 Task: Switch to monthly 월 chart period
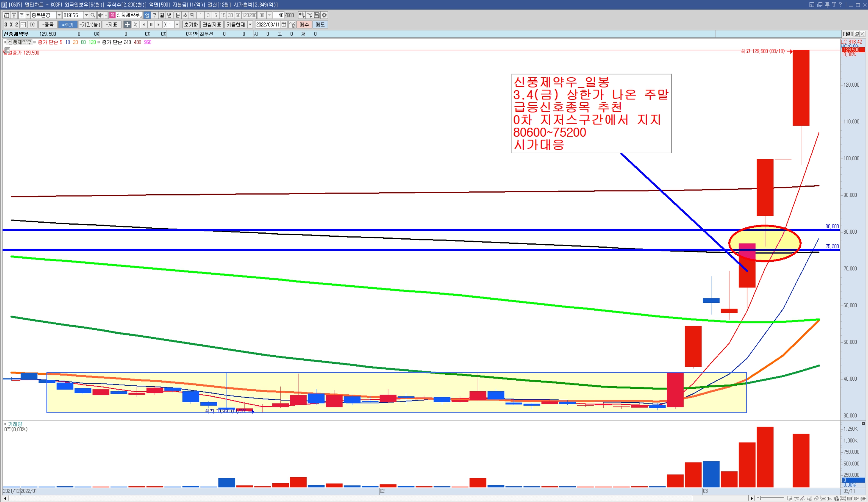(162, 15)
